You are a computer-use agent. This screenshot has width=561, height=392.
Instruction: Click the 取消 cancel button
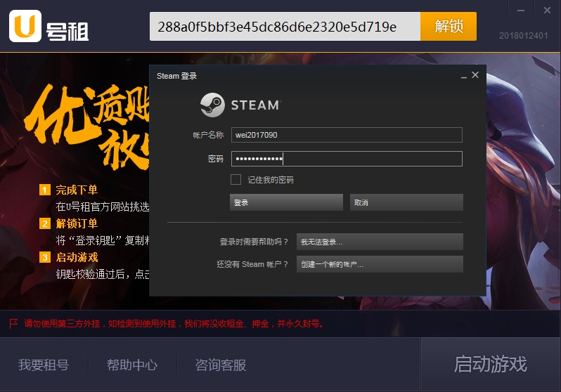(x=406, y=202)
